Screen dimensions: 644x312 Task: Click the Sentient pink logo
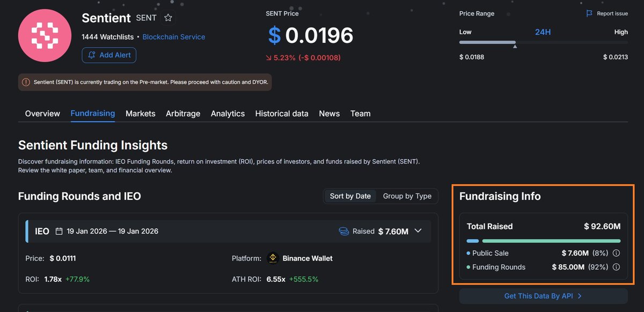[45, 35]
